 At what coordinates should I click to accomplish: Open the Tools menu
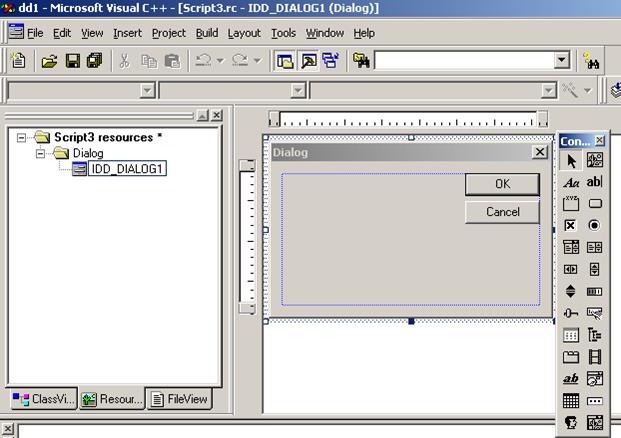283,33
